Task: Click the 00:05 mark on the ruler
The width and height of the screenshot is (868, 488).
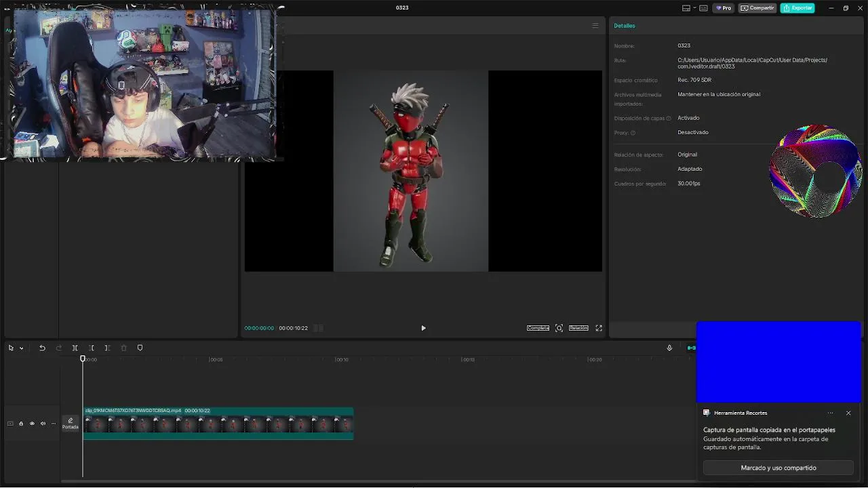Action: 216,359
